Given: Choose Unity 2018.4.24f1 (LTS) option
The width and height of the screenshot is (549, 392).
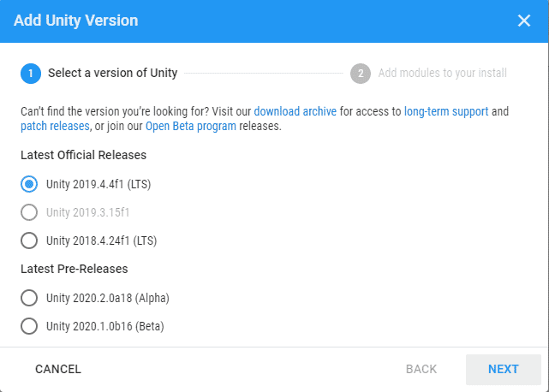Looking at the screenshot, I should click(29, 241).
